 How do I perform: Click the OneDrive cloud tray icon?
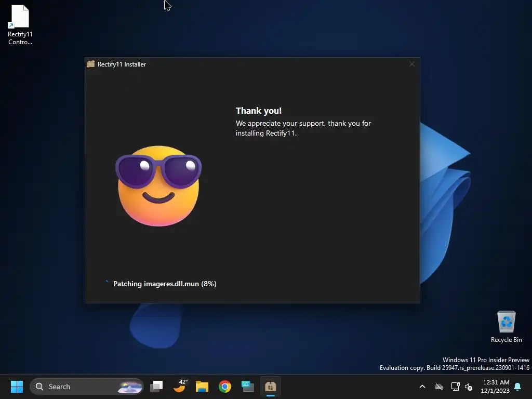point(439,387)
